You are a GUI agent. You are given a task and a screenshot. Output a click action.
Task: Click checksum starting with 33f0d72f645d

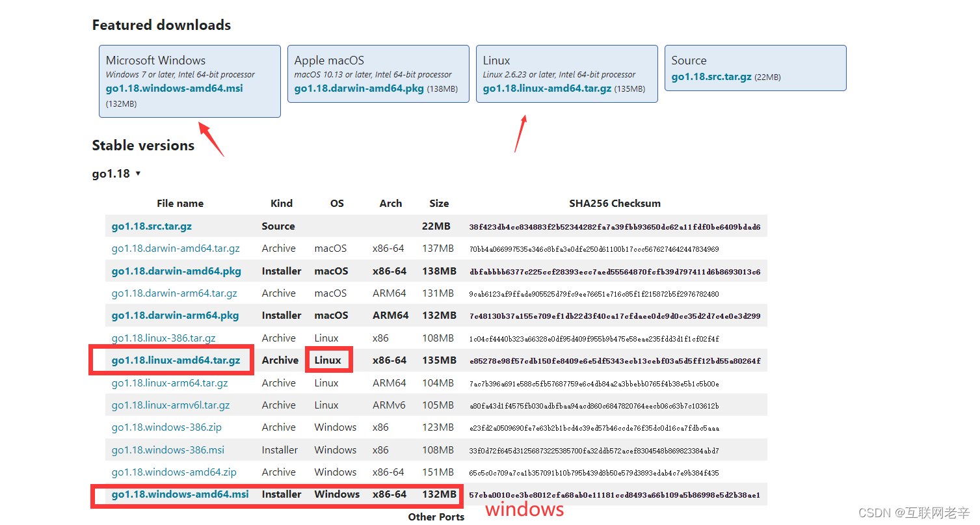coord(594,451)
